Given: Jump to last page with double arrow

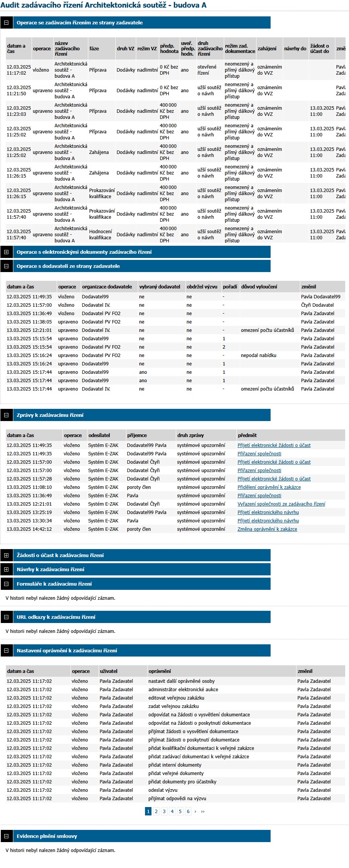Looking at the screenshot, I should click(x=203, y=812).
